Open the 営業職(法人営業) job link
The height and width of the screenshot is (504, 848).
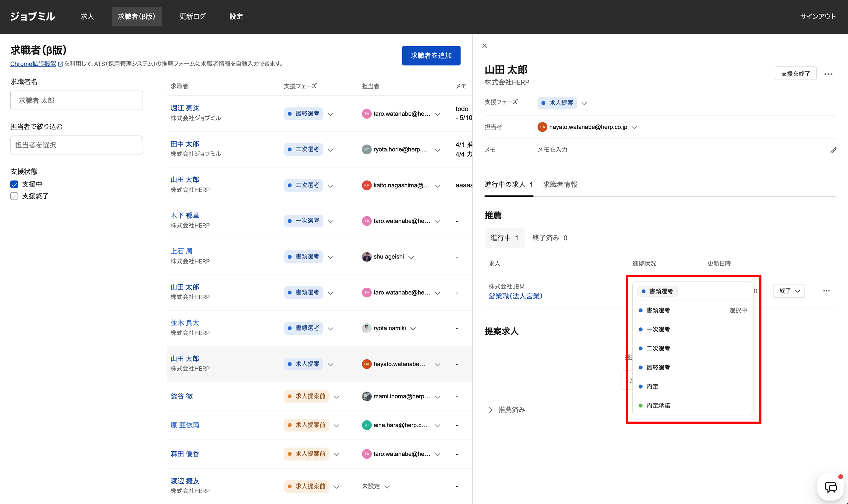coord(515,296)
